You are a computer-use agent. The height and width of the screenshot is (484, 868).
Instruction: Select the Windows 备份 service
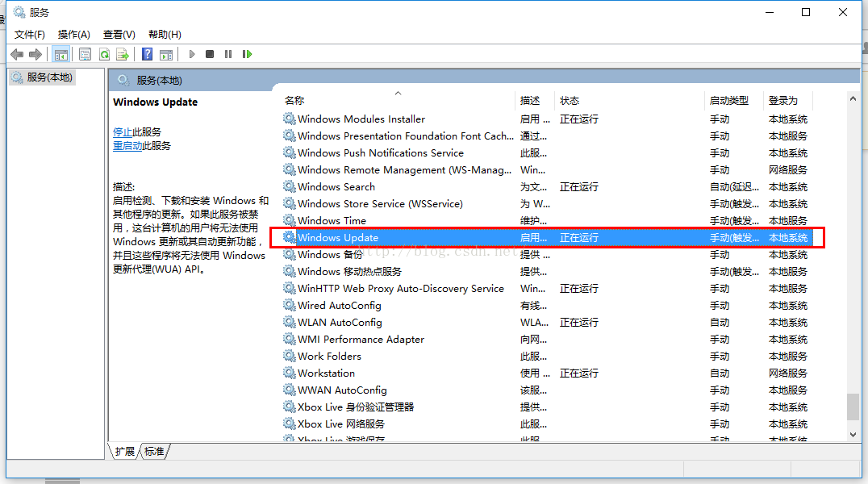pyautogui.click(x=547, y=254)
